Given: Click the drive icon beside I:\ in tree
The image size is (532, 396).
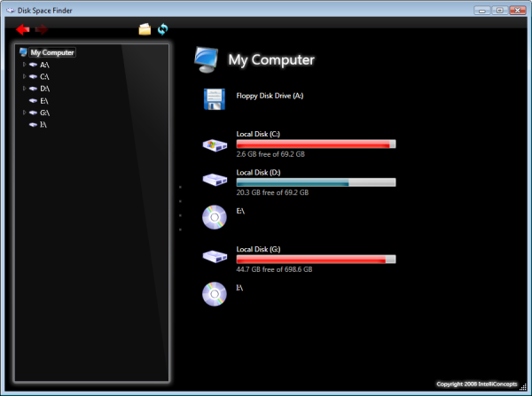Looking at the screenshot, I should click(33, 125).
